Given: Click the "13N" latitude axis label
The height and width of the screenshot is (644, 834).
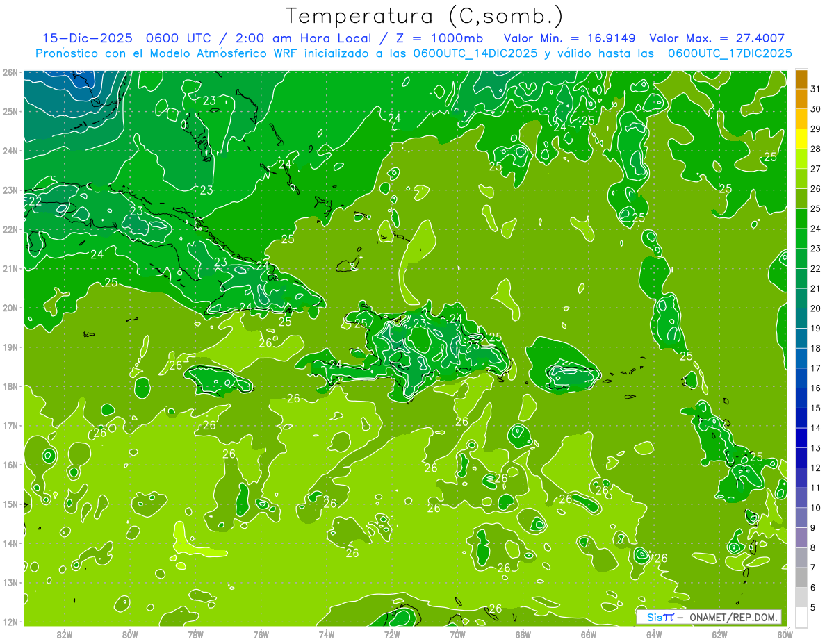Looking at the screenshot, I should 10,583.
